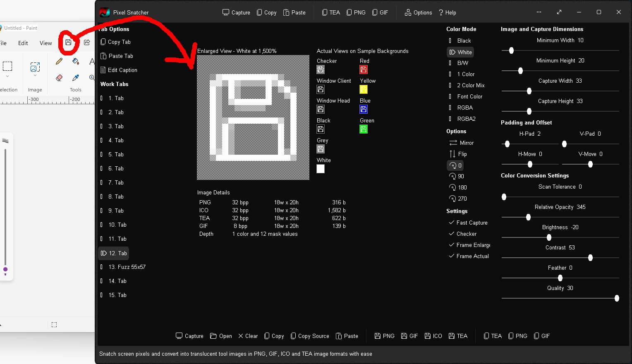Click the Mirror option icon

pos(453,143)
